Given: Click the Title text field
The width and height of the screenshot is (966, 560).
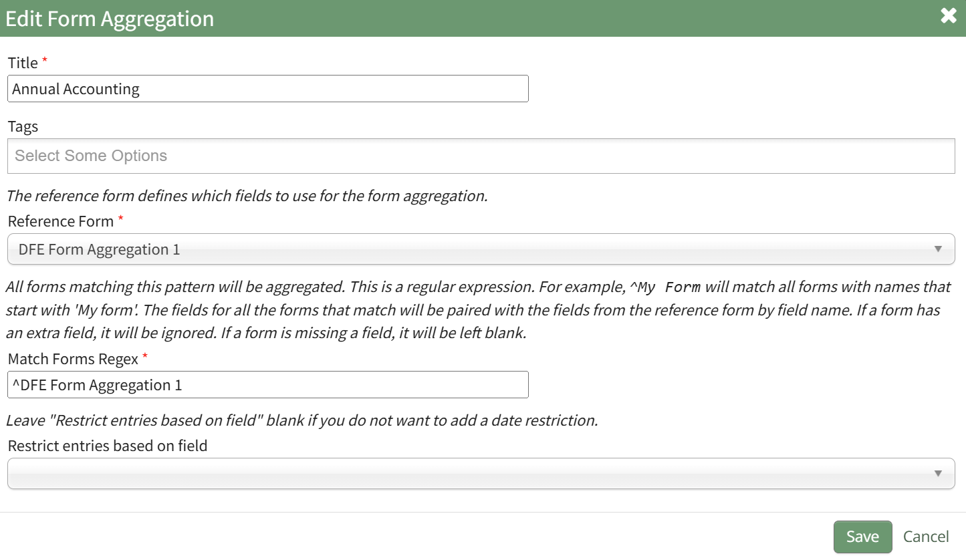Looking at the screenshot, I should click(267, 89).
